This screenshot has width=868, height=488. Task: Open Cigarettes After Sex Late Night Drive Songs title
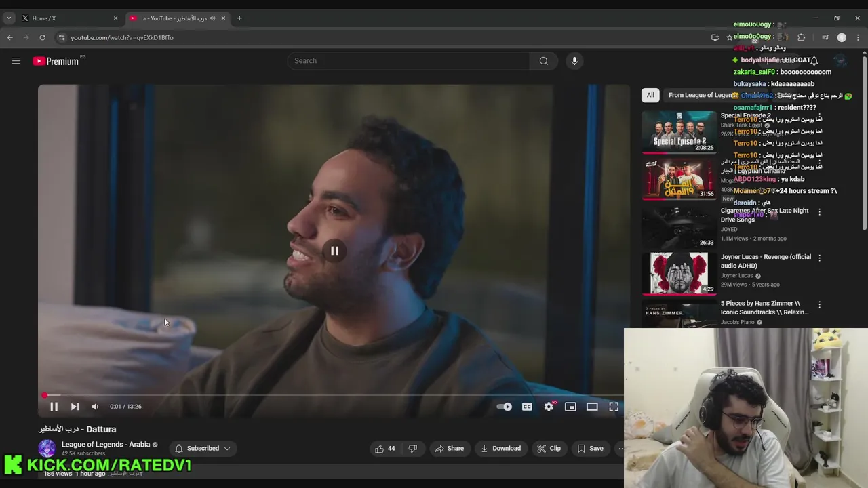click(x=764, y=215)
